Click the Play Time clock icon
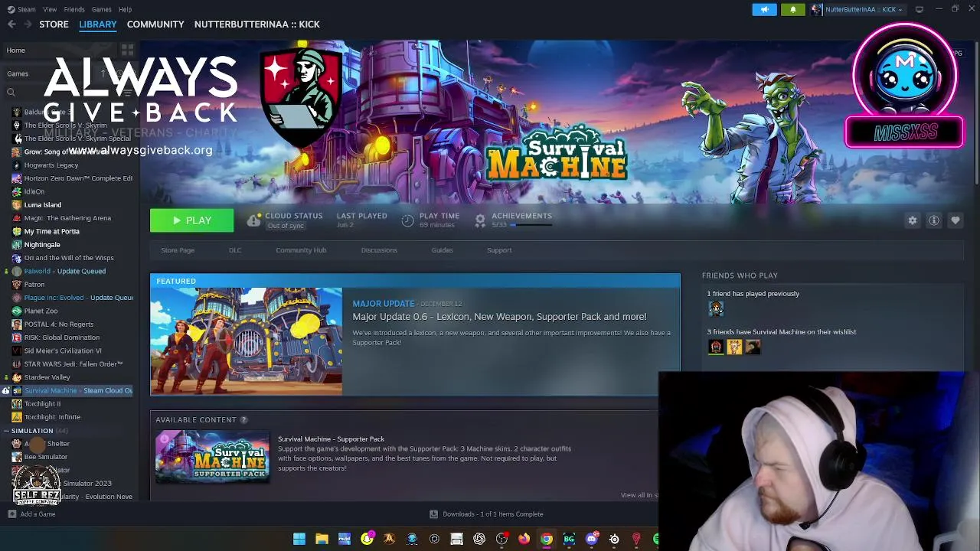 [408, 220]
